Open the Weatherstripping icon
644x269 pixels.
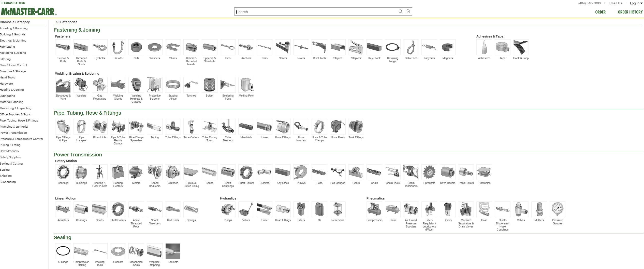click(x=155, y=251)
